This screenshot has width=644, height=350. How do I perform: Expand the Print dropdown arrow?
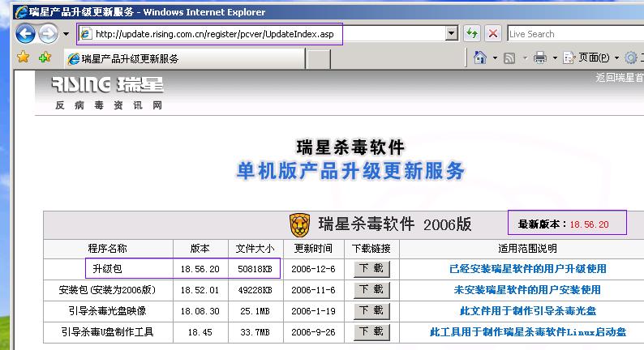[x=555, y=58]
